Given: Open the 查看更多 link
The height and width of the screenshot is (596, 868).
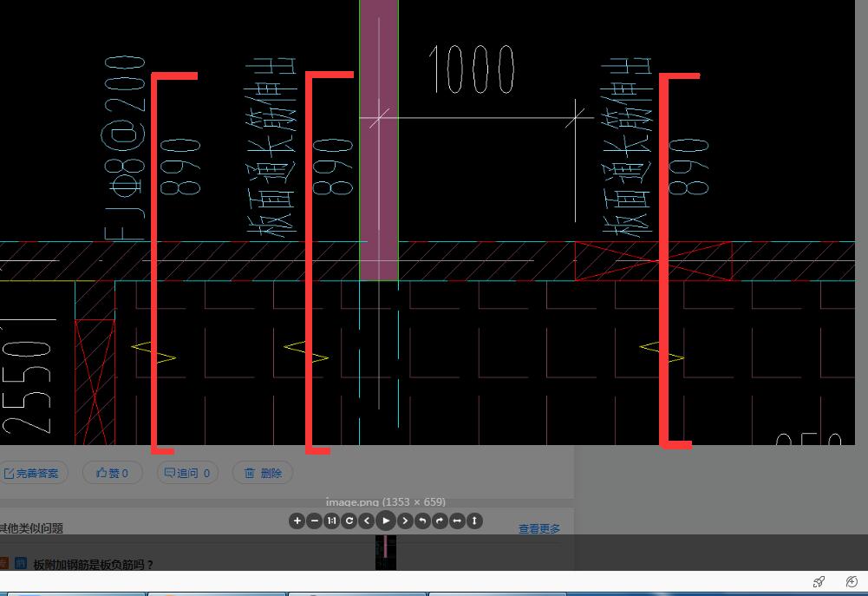Looking at the screenshot, I should [x=539, y=529].
